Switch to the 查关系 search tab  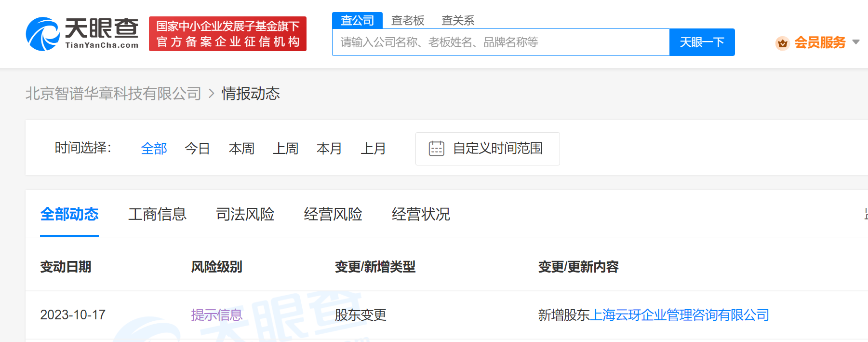click(x=458, y=20)
